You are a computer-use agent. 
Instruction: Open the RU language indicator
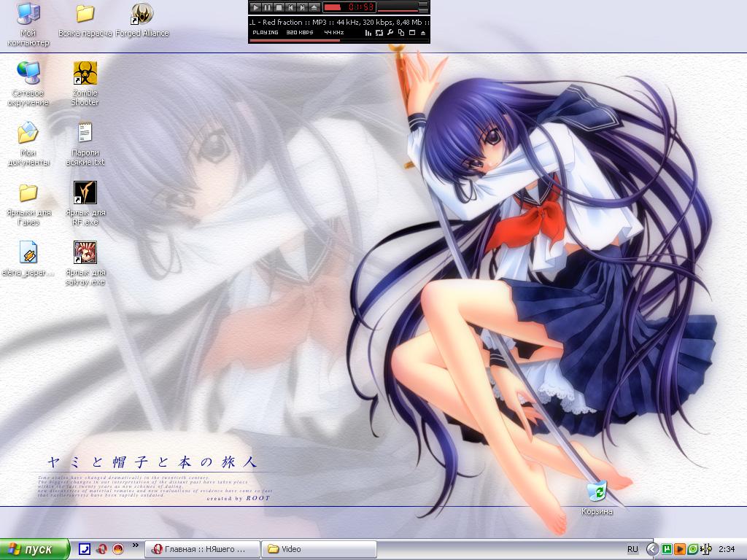(632, 550)
